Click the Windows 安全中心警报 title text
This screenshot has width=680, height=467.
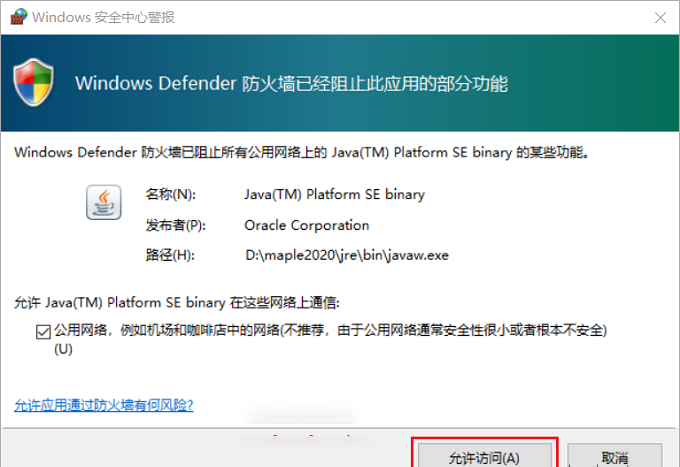click(x=103, y=17)
